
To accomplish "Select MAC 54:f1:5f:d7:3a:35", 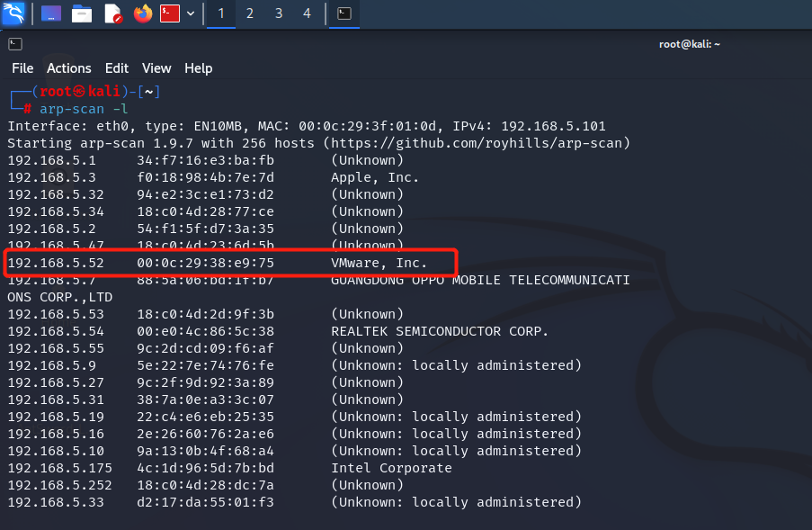I will click(x=206, y=229).
